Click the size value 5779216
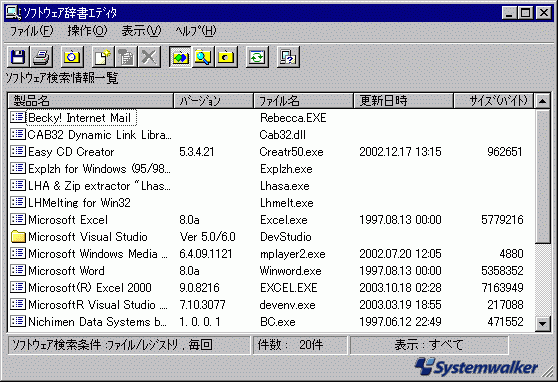The height and width of the screenshot is (382, 558). click(502, 220)
